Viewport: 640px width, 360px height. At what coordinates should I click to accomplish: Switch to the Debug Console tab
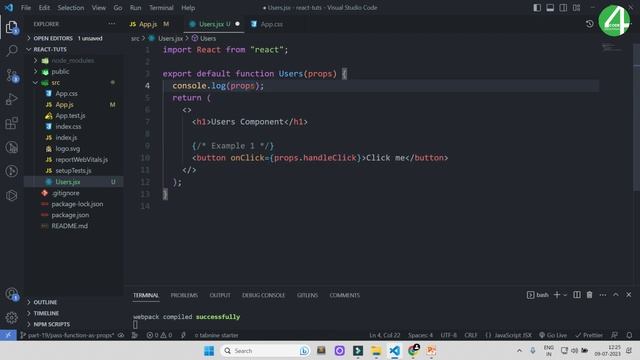pos(263,295)
